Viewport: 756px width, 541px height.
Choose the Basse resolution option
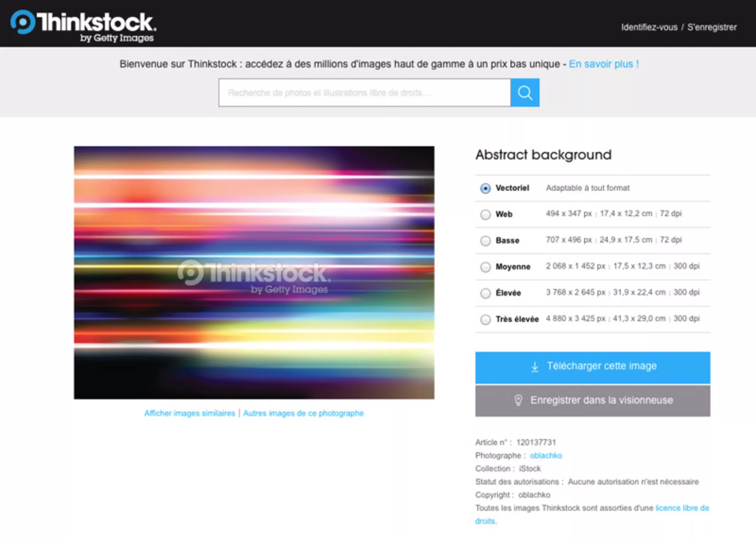(485, 241)
